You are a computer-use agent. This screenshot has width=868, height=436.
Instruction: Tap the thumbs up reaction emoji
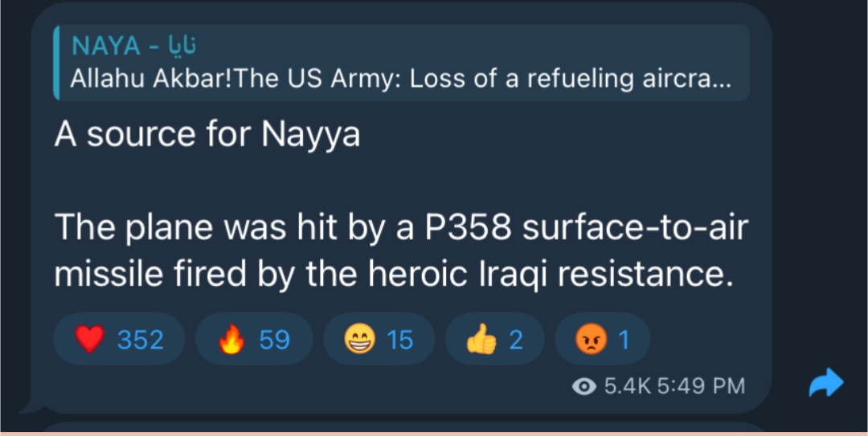pyautogui.click(x=481, y=340)
